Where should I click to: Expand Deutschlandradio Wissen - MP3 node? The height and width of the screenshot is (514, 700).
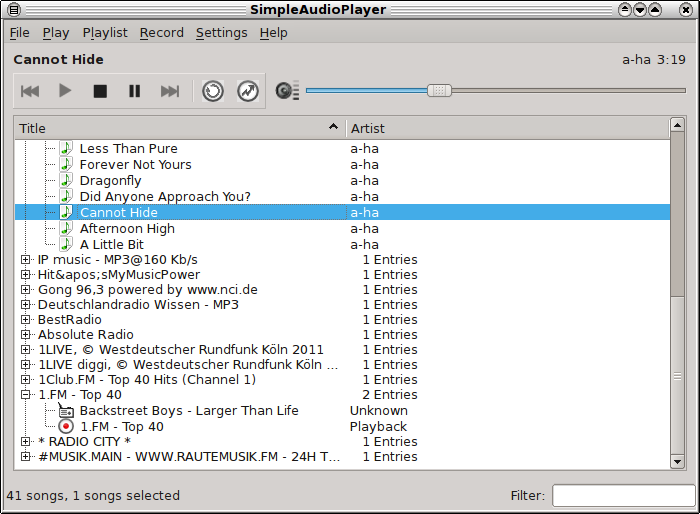pos(25,305)
